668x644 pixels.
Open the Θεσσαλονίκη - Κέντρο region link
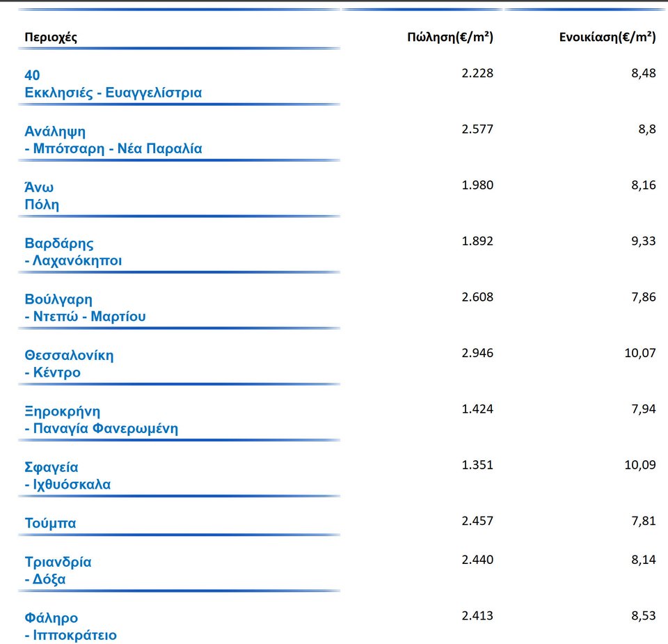click(69, 363)
